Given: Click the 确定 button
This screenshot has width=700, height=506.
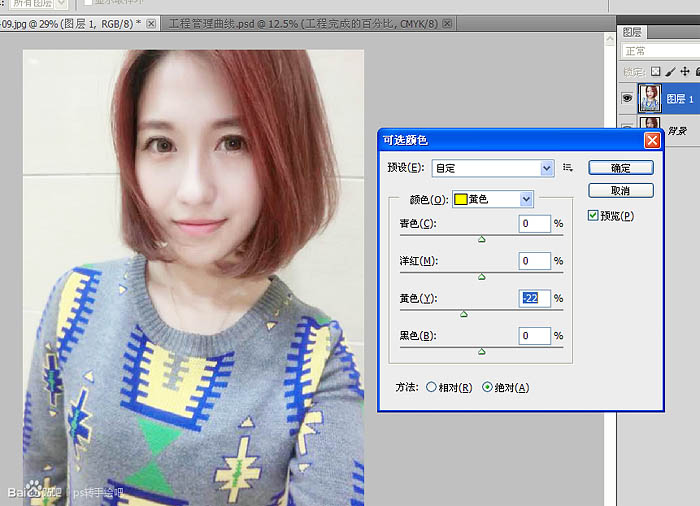Looking at the screenshot, I should (x=620, y=168).
